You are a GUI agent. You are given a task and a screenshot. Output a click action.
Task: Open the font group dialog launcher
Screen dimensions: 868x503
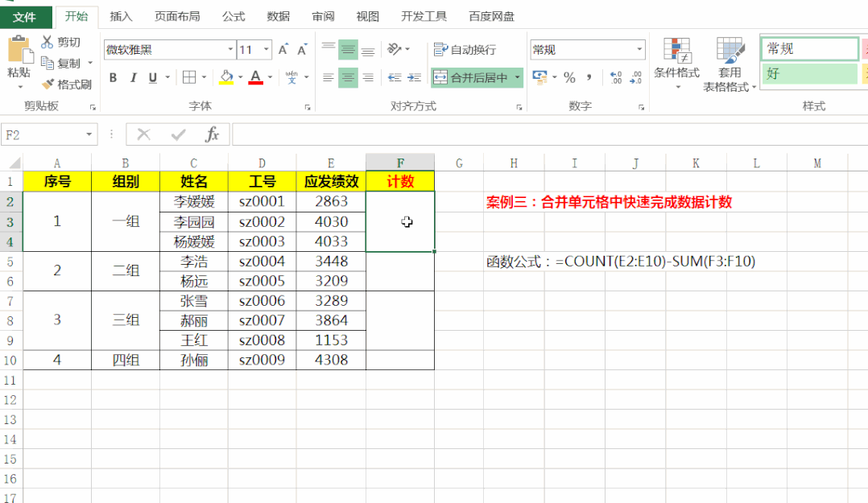[x=308, y=107]
